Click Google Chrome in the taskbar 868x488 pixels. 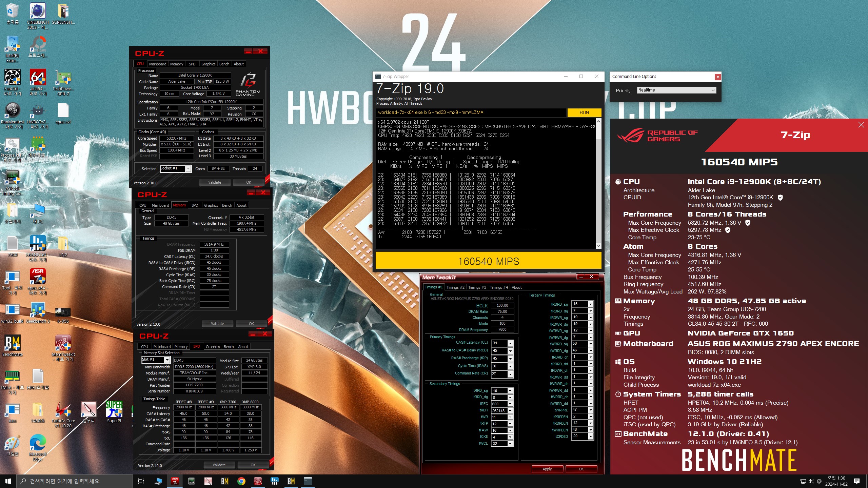tap(241, 481)
